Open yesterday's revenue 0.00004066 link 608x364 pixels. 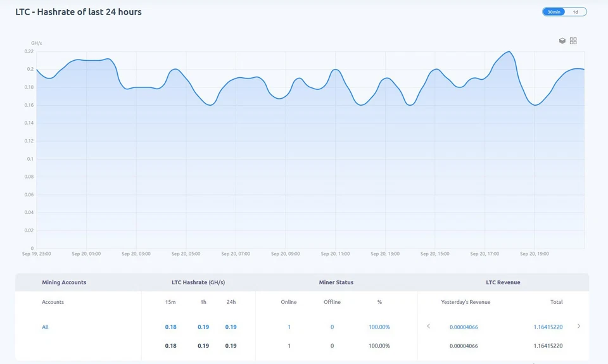point(464,327)
